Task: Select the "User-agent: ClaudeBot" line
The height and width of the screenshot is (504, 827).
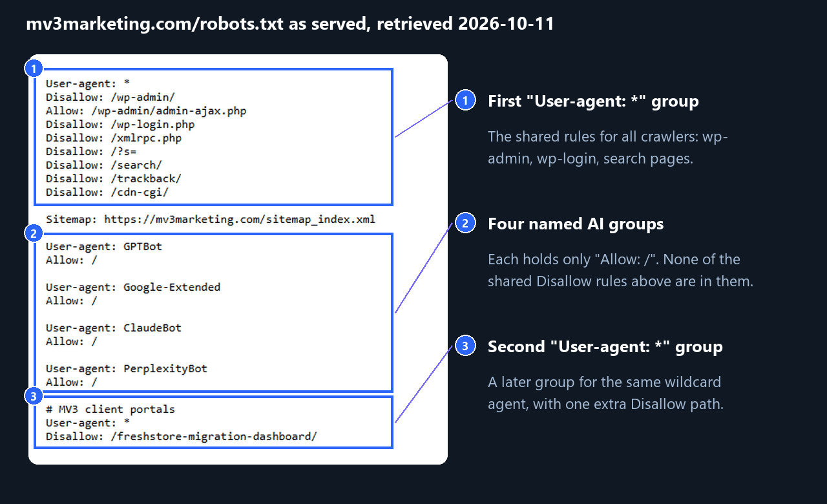Action: (114, 328)
